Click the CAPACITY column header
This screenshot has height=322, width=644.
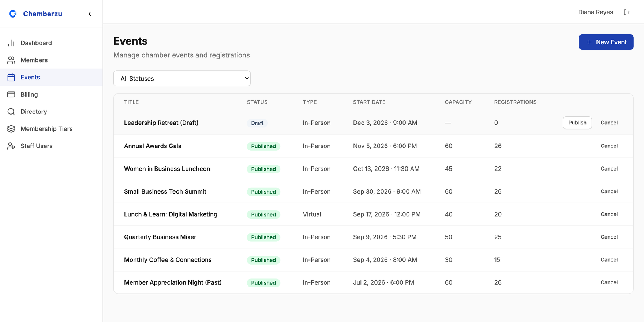pyautogui.click(x=458, y=102)
